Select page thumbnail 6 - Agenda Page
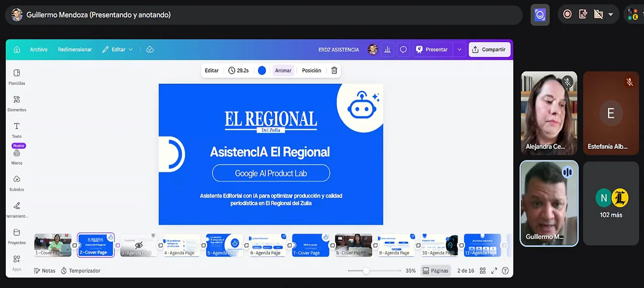 tap(267, 245)
